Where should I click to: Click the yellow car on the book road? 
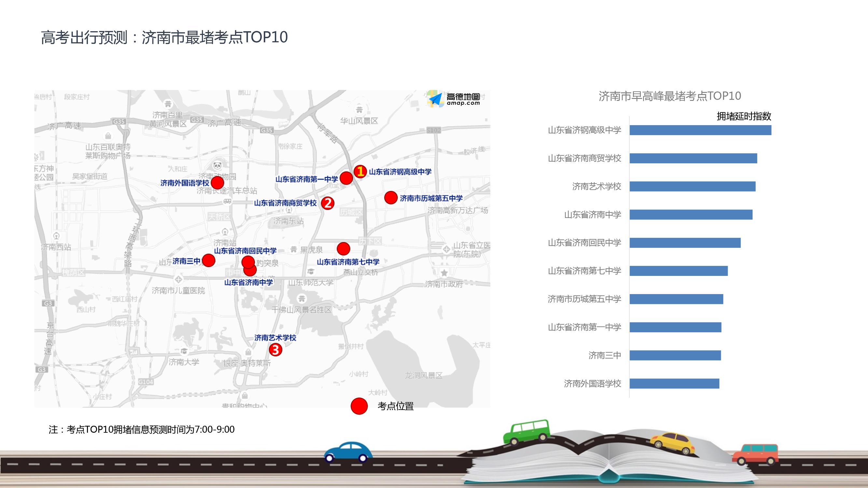672,443
